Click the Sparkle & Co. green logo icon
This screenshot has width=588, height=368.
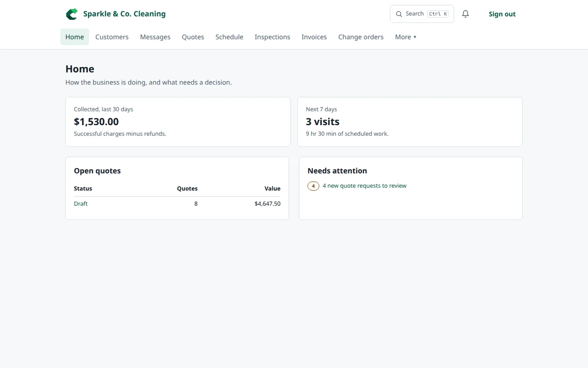[72, 14]
